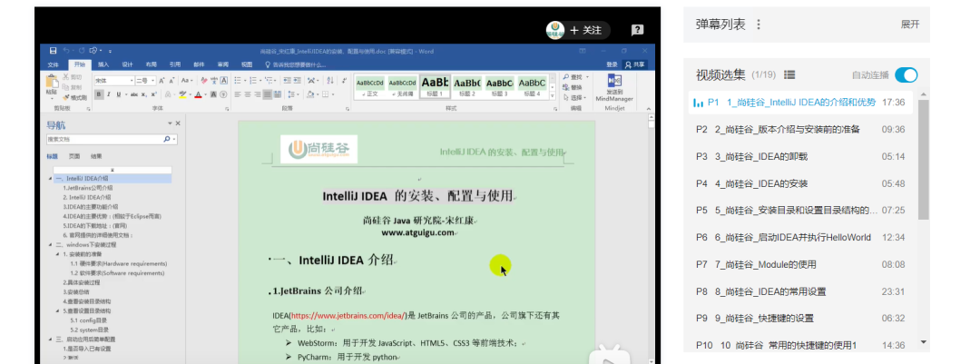Image resolution: width=980 pixels, height=364 pixels.
Task: Expand the 弹幕列表 panel via 展开
Action: [910, 25]
